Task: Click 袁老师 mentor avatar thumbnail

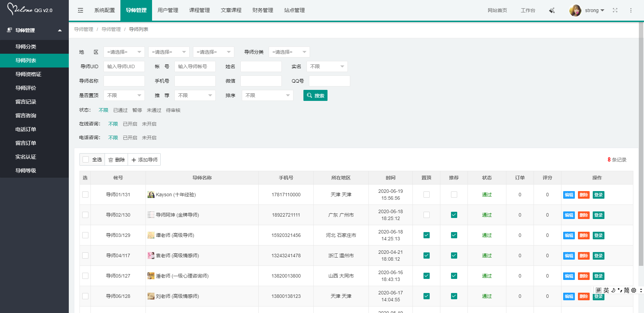Action: coord(151,255)
